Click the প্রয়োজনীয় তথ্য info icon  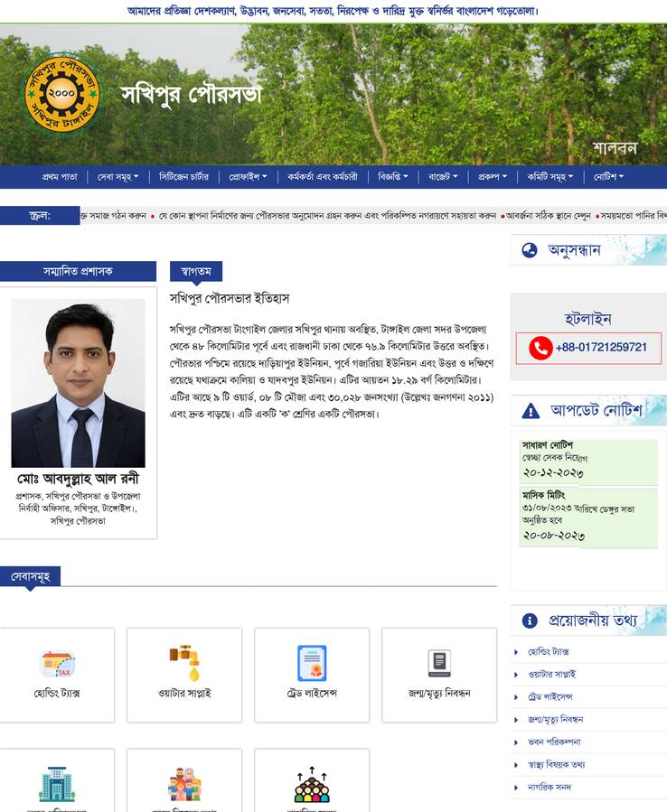[x=530, y=621]
